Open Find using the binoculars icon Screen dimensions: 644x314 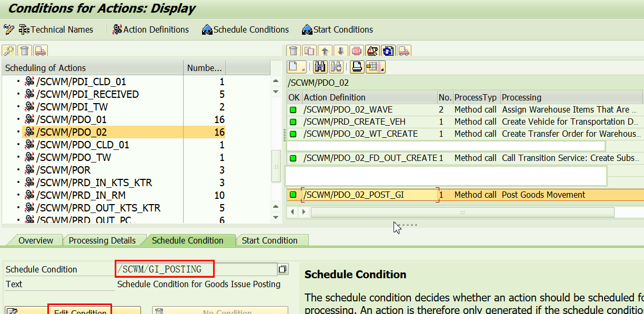tap(320, 67)
